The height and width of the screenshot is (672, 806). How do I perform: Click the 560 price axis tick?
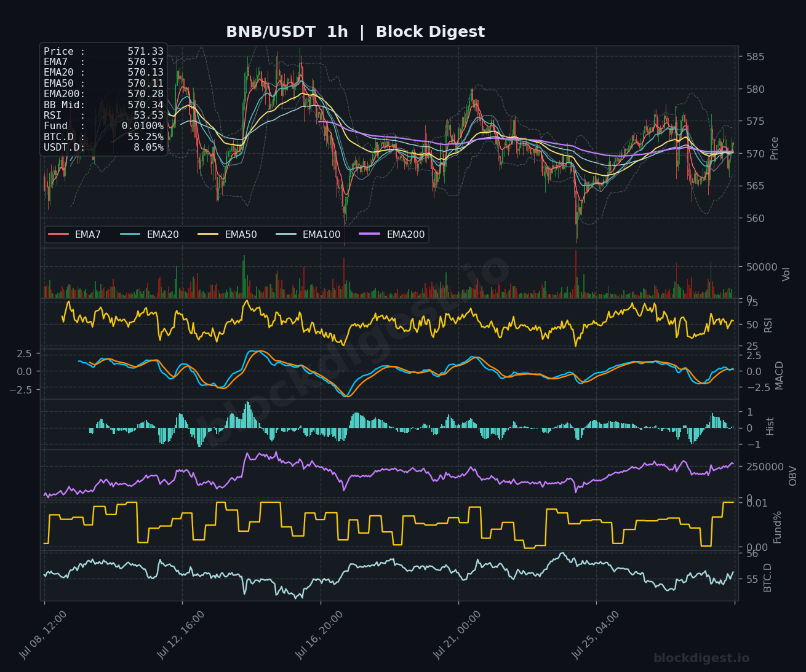point(755,219)
